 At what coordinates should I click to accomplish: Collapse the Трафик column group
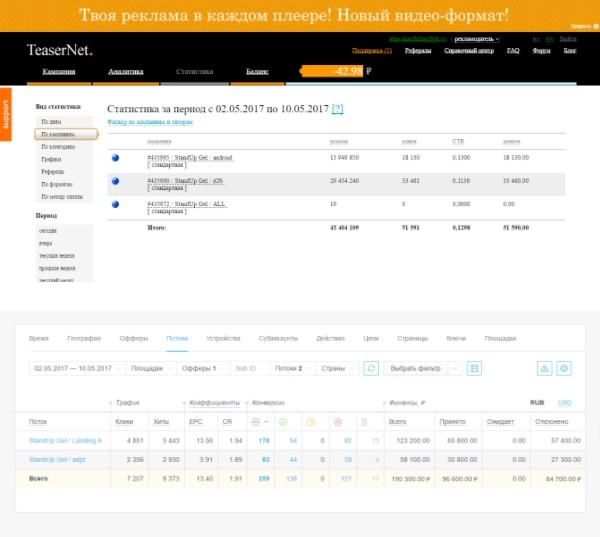110,403
